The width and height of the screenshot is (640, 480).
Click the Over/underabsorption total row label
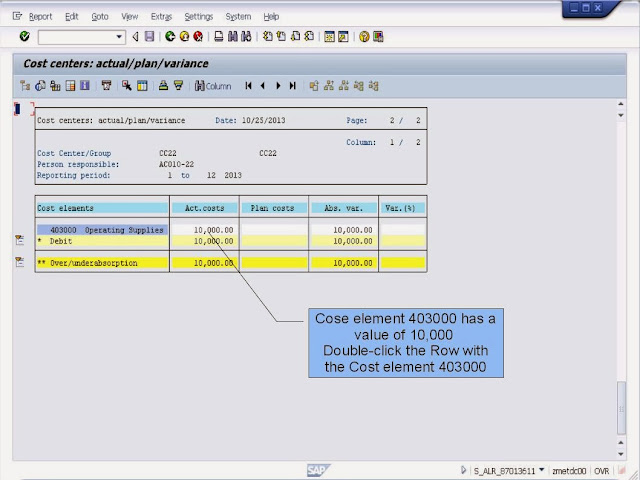click(x=93, y=263)
